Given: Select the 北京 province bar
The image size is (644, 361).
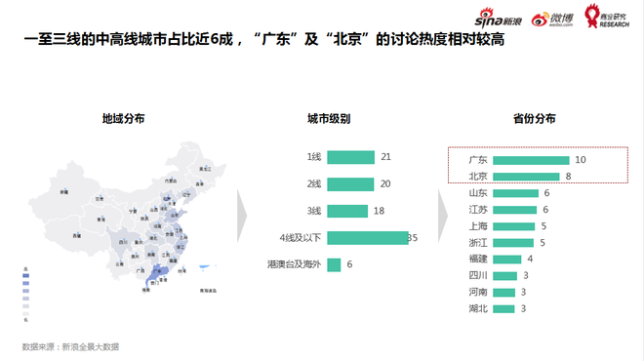Looking at the screenshot, I should coord(526,177).
